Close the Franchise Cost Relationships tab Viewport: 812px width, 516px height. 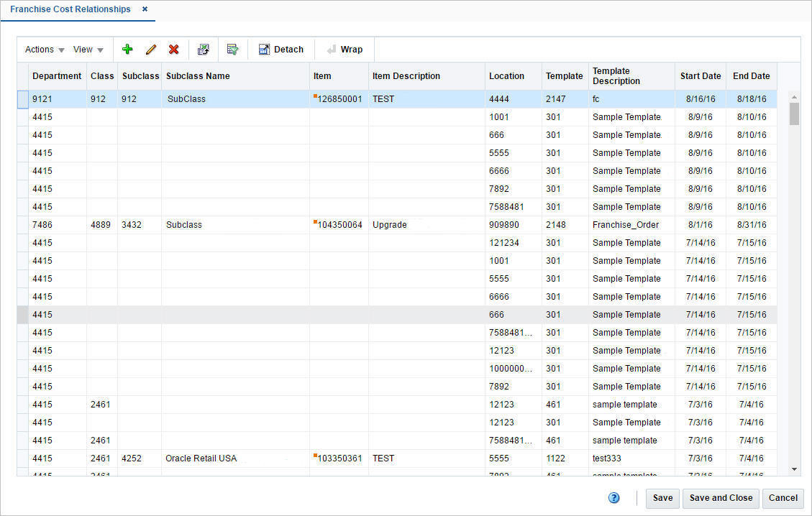pos(145,9)
